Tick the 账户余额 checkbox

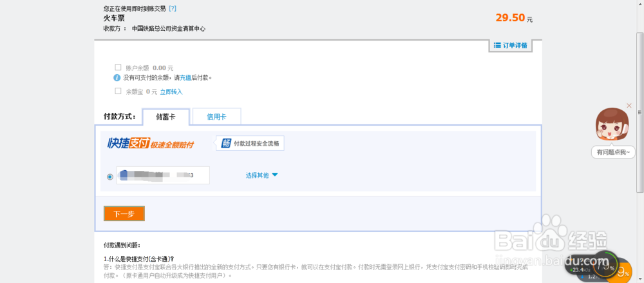[118, 68]
